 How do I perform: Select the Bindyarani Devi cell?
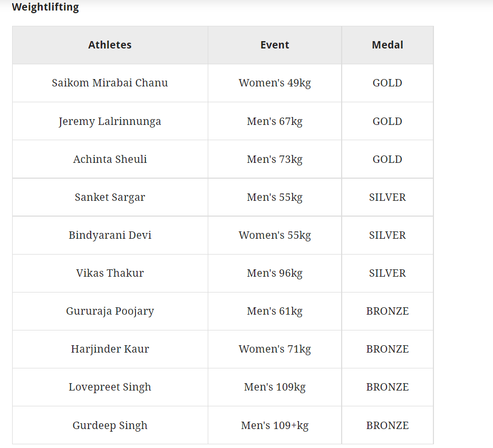pos(110,235)
